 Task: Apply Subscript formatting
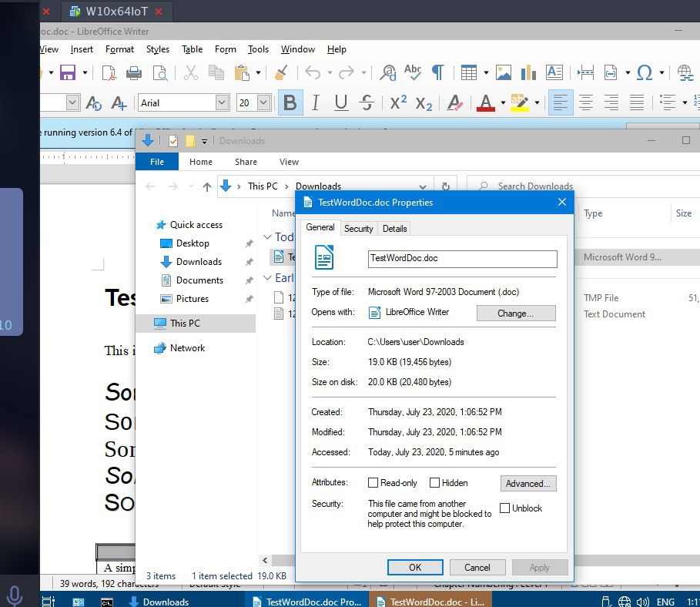pos(424,104)
